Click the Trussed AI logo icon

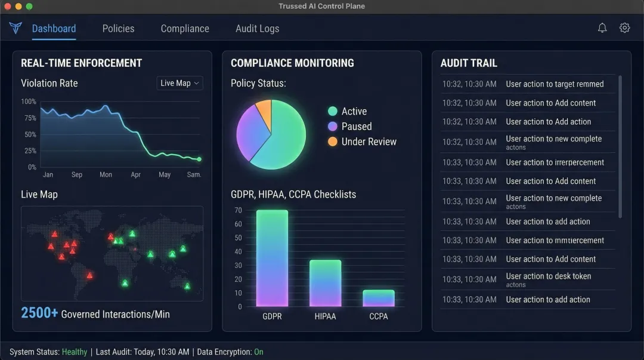pyautogui.click(x=15, y=27)
